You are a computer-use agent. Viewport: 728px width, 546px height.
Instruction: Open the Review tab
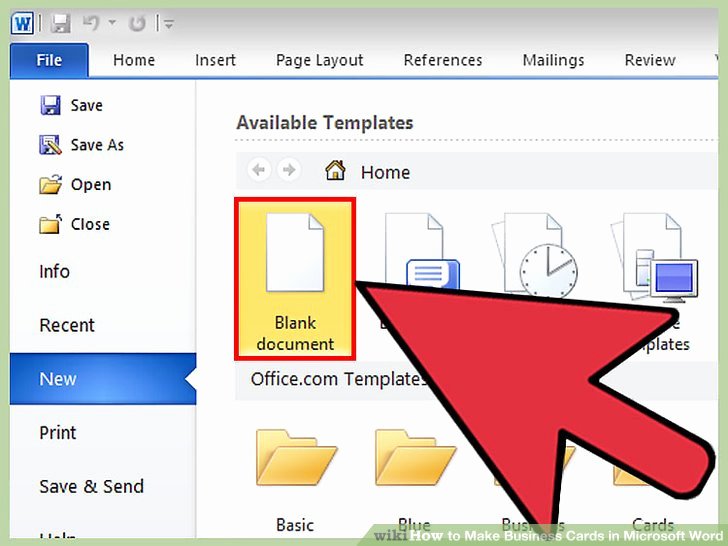coord(650,60)
